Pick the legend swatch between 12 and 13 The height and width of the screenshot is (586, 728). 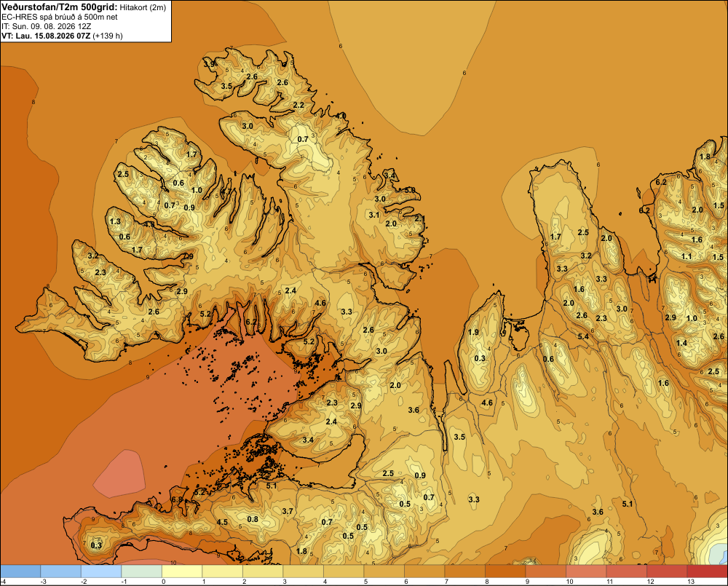point(667,571)
